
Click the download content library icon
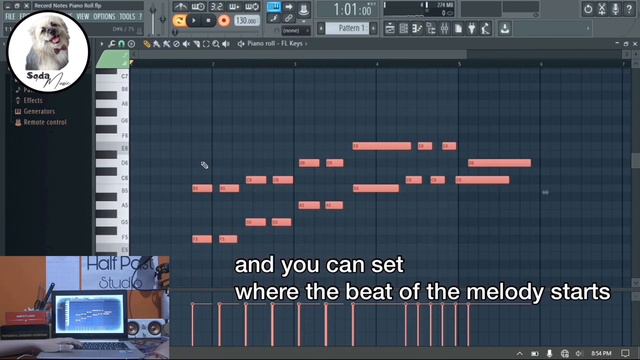tap(505, 29)
